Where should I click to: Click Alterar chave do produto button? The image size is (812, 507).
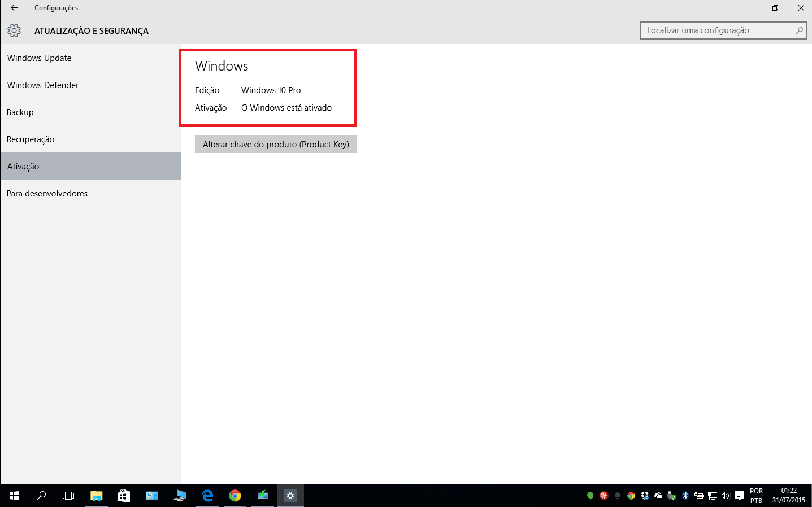[276, 144]
